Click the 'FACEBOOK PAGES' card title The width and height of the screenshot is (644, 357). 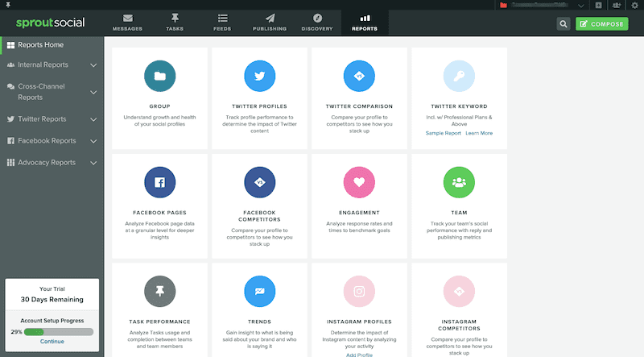[159, 213]
